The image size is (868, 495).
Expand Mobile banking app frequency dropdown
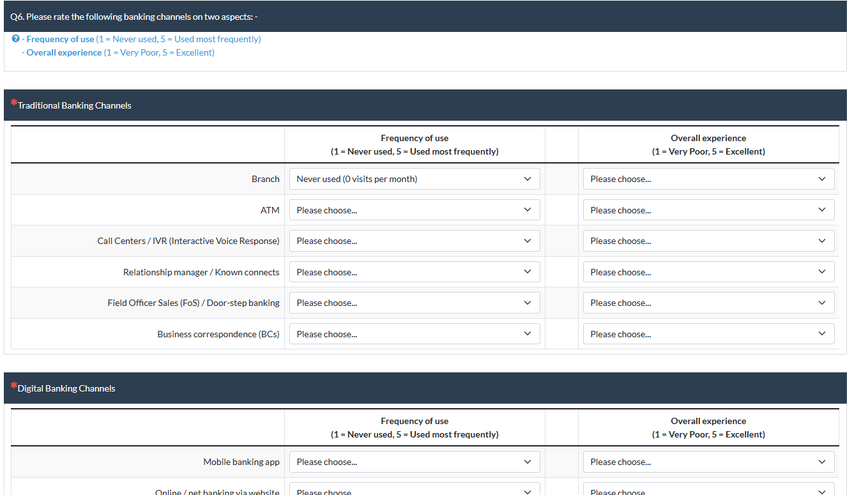tap(415, 462)
